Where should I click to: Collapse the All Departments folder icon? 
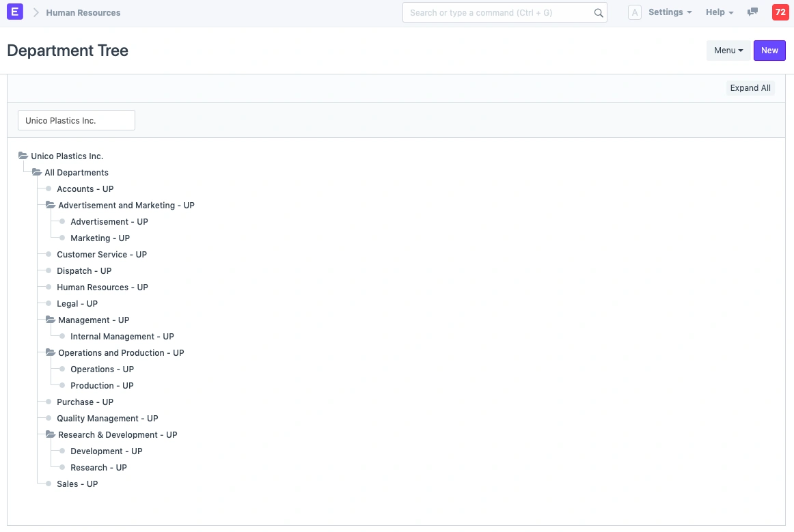pos(37,173)
